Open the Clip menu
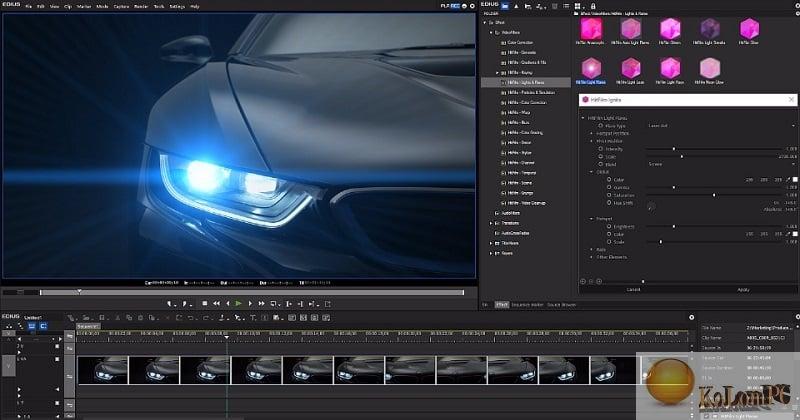Viewport: 800px width, 420px height. point(68,7)
